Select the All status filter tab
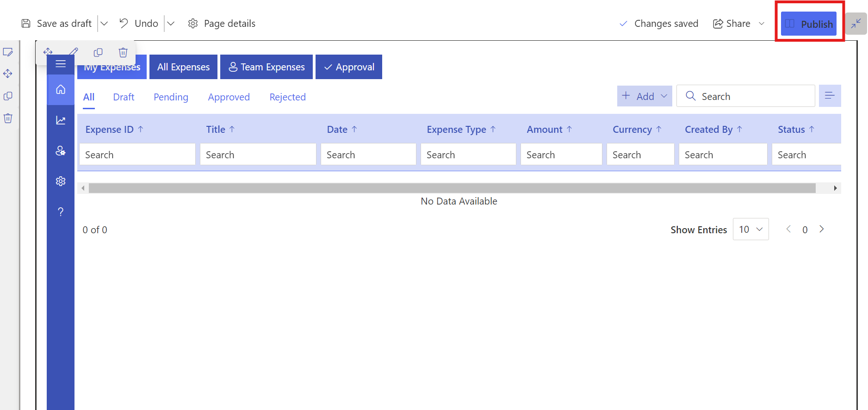The height and width of the screenshot is (410, 868). (x=89, y=97)
